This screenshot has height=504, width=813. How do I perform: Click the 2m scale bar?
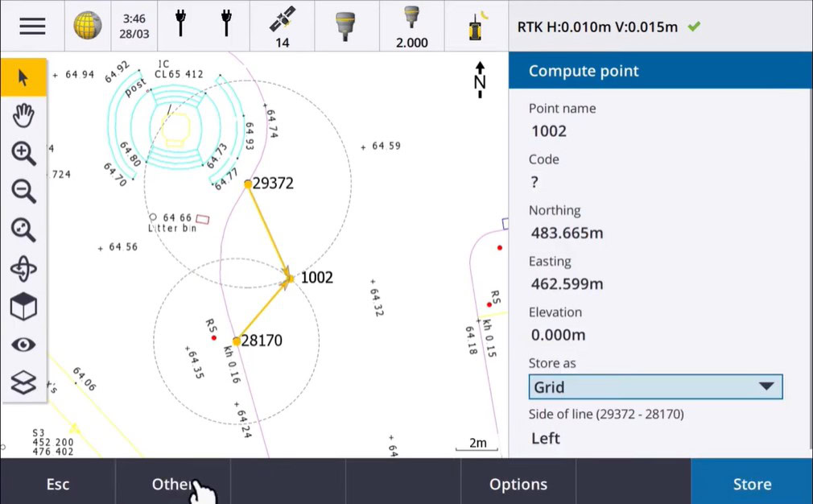point(477,444)
